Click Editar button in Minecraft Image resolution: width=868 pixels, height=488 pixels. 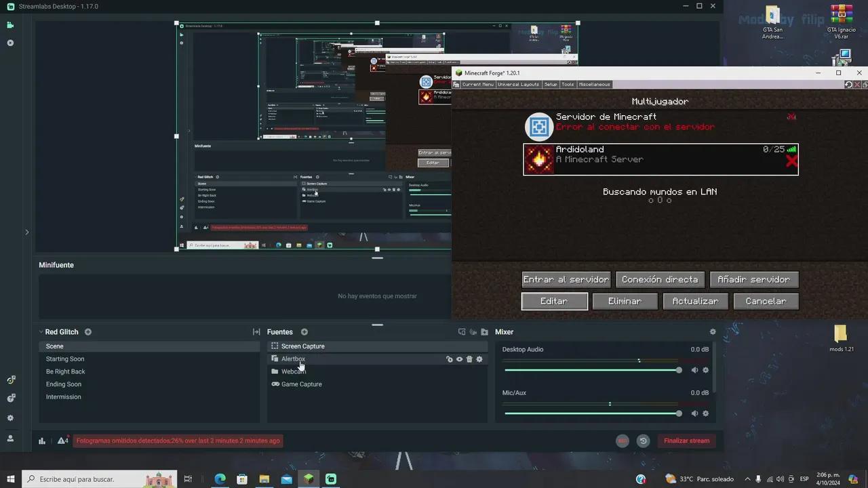point(554,301)
